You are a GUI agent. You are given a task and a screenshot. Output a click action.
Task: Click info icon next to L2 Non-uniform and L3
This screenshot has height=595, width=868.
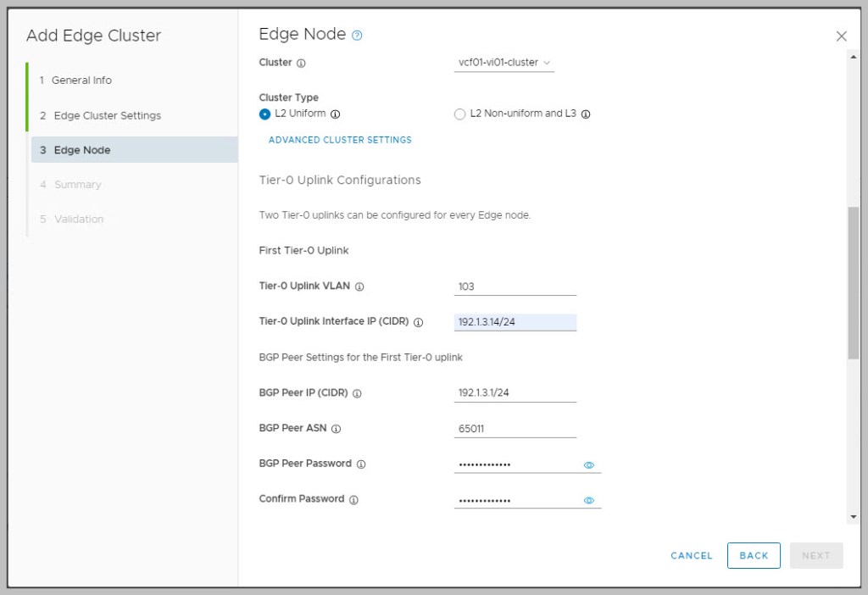pyautogui.click(x=586, y=114)
